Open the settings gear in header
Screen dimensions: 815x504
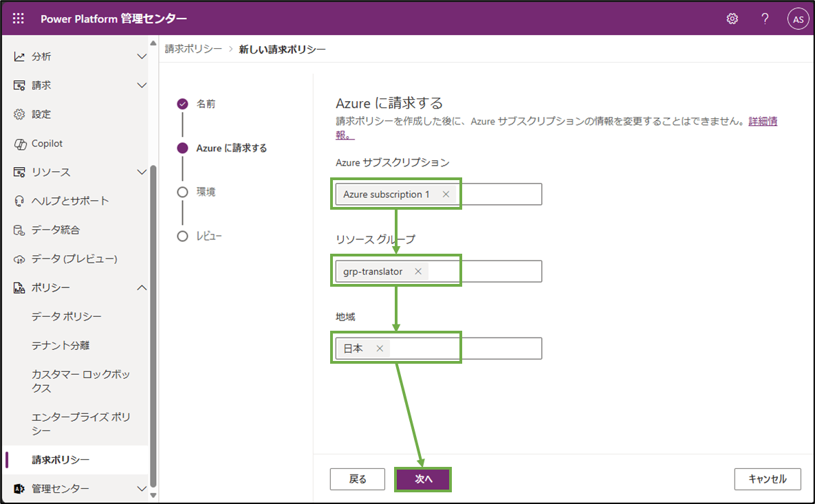[x=732, y=19]
